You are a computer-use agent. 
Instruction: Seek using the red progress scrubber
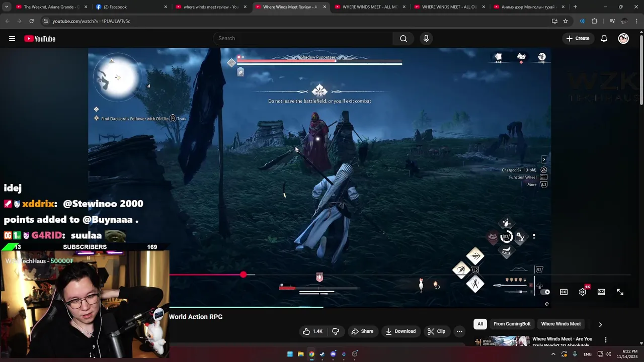(x=244, y=275)
